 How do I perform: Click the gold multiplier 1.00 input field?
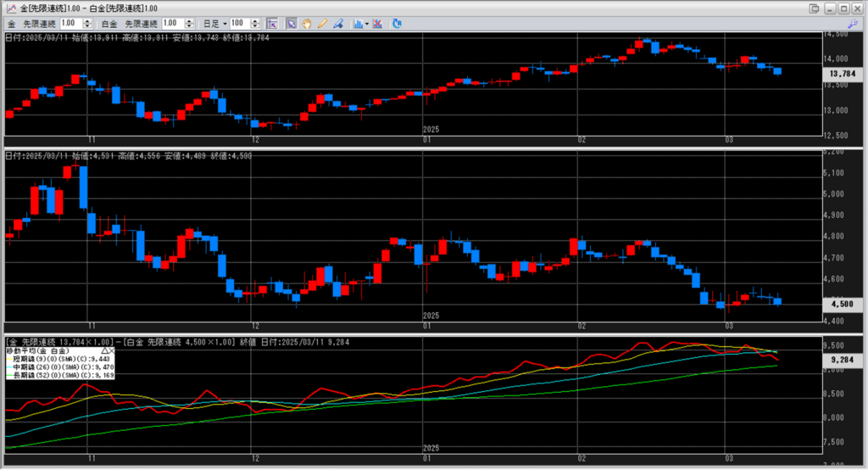(68, 23)
